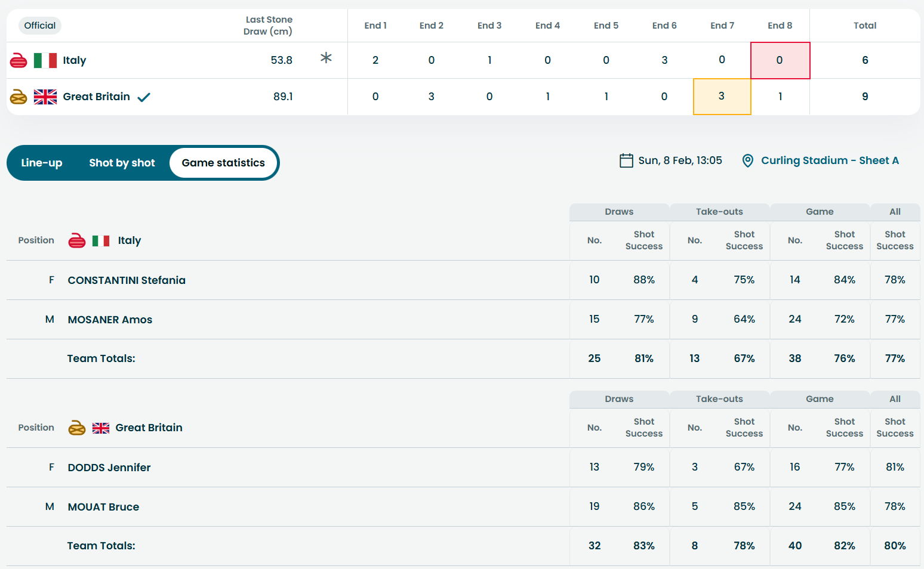Click the End 1 column header

(375, 26)
